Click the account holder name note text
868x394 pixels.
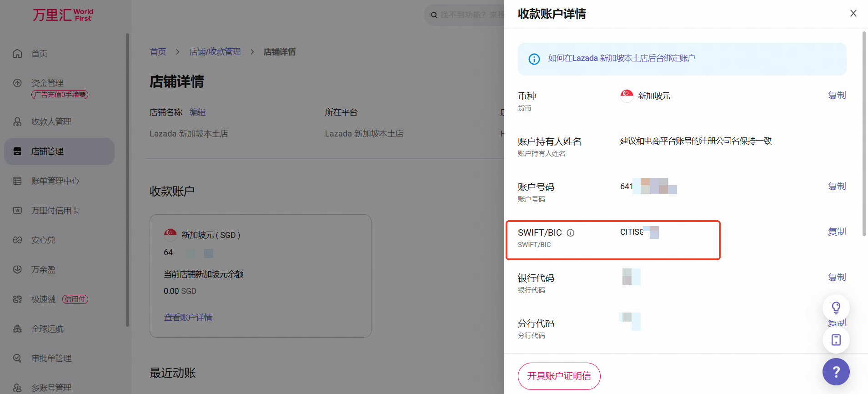pyautogui.click(x=696, y=141)
